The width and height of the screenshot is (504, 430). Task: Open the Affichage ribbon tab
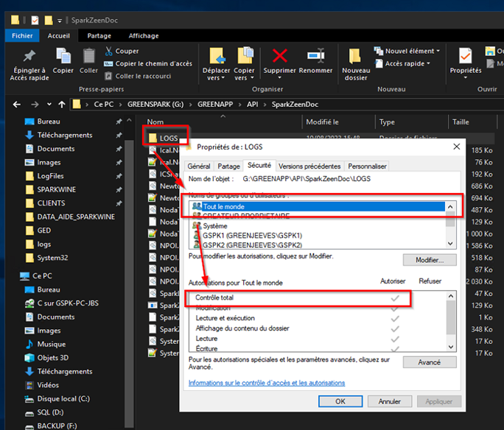(x=143, y=35)
